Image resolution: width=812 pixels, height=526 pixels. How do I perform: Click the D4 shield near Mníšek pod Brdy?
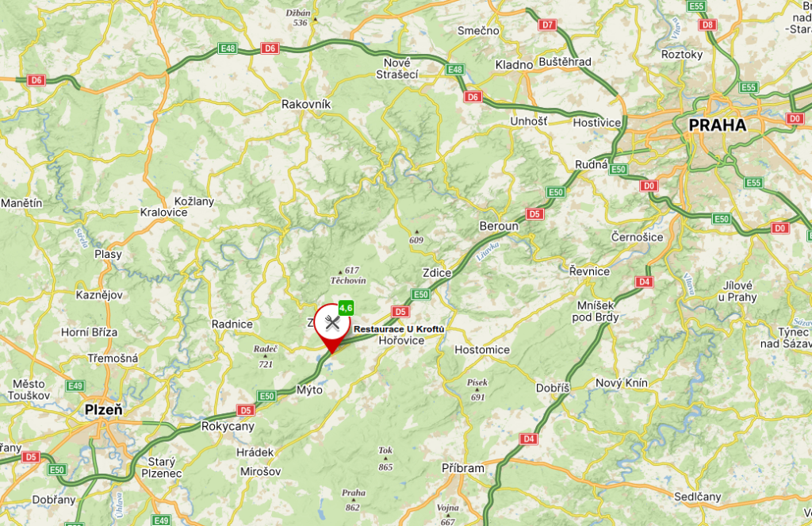tap(644, 282)
